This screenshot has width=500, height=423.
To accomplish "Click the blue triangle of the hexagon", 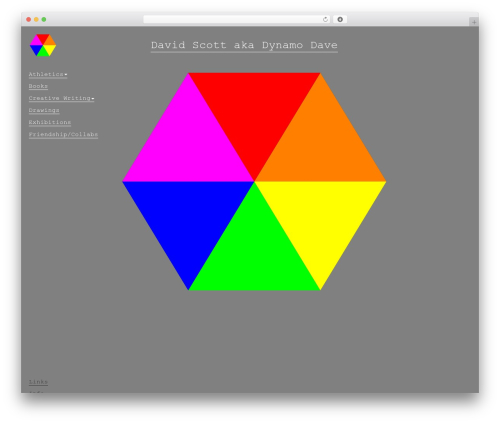I will (189, 218).
